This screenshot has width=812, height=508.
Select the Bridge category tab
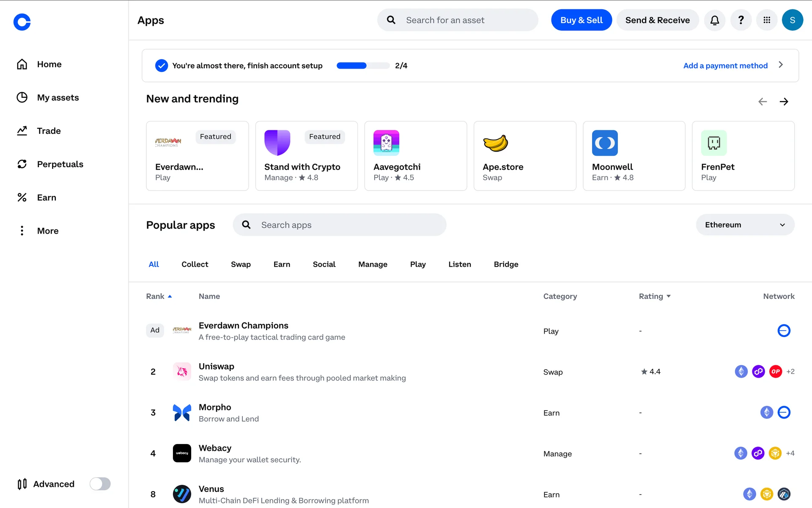506,264
